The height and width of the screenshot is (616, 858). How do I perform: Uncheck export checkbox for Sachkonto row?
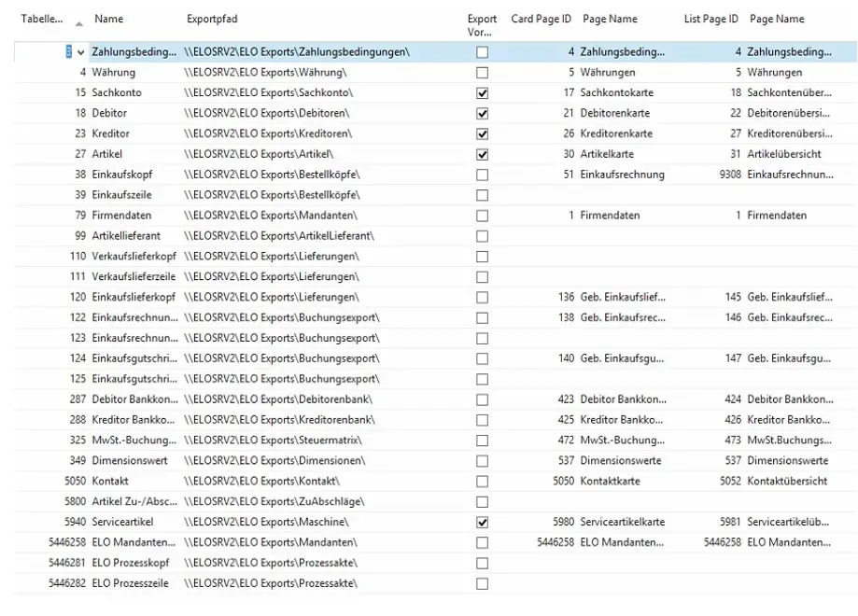(x=482, y=93)
